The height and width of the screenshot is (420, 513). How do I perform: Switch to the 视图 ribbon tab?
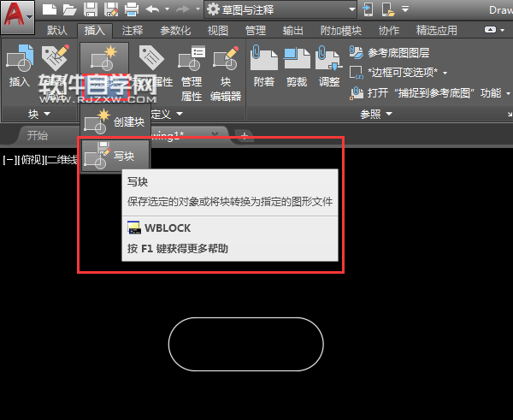218,31
